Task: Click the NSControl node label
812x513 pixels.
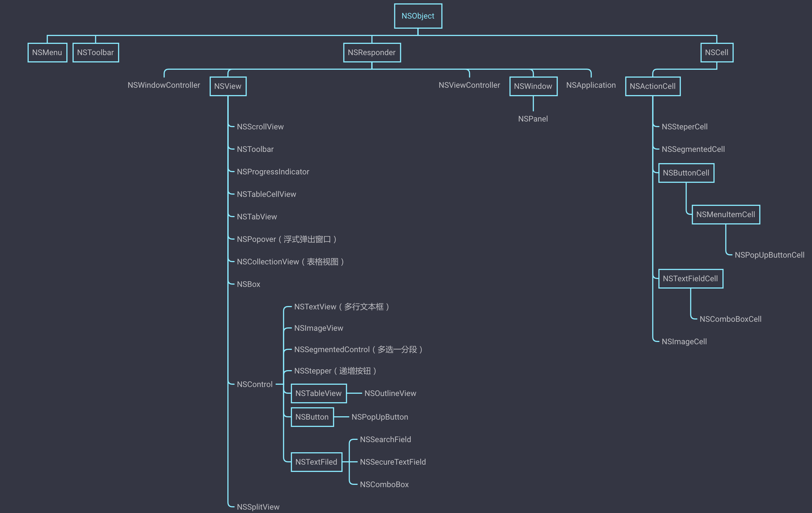Action: 255,384
